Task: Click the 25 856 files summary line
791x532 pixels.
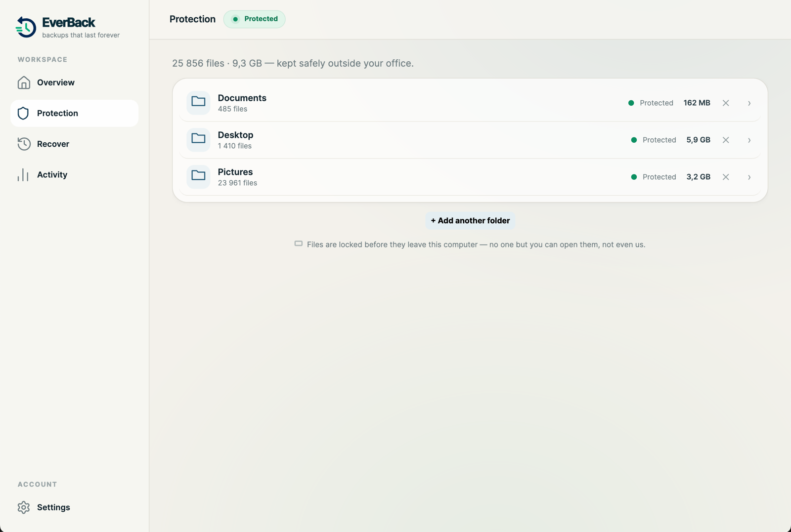Action: [293, 63]
